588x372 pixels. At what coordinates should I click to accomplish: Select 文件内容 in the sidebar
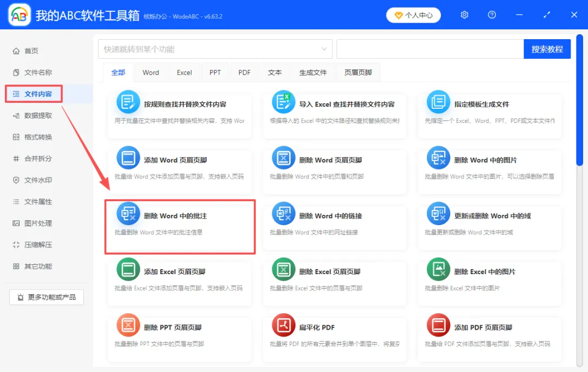[33, 94]
